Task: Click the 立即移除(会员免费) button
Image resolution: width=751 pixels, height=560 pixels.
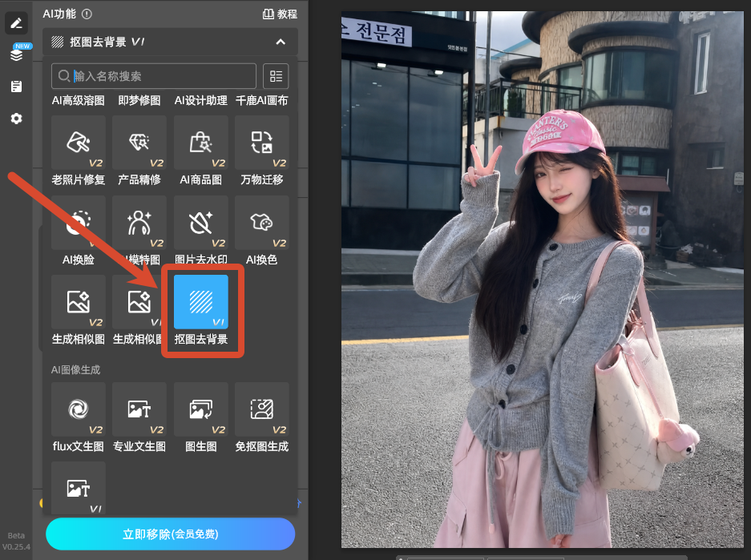Action: click(x=171, y=534)
